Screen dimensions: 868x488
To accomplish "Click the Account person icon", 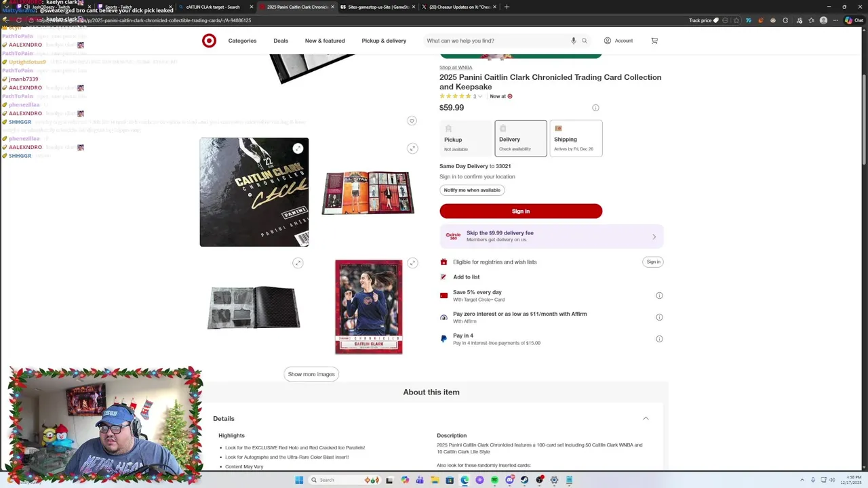I will (x=608, y=41).
